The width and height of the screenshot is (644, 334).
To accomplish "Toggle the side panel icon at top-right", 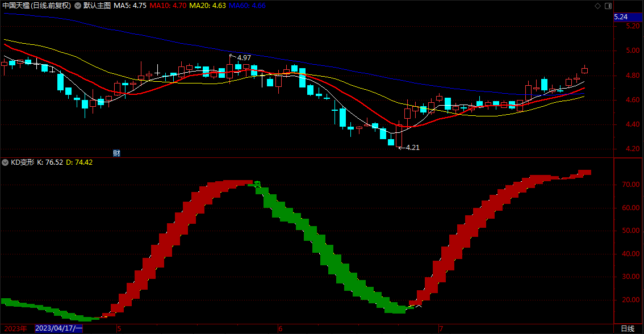I will tap(608, 6).
